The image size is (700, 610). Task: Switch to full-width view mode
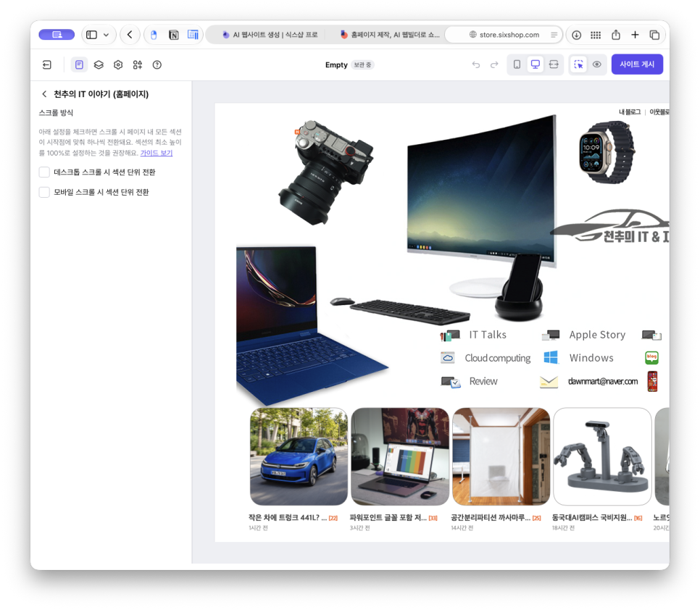pyautogui.click(x=554, y=64)
